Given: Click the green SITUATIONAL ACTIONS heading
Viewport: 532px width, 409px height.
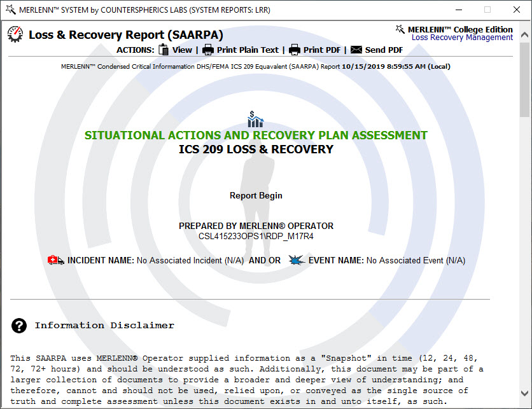Looking at the screenshot, I should click(x=256, y=135).
